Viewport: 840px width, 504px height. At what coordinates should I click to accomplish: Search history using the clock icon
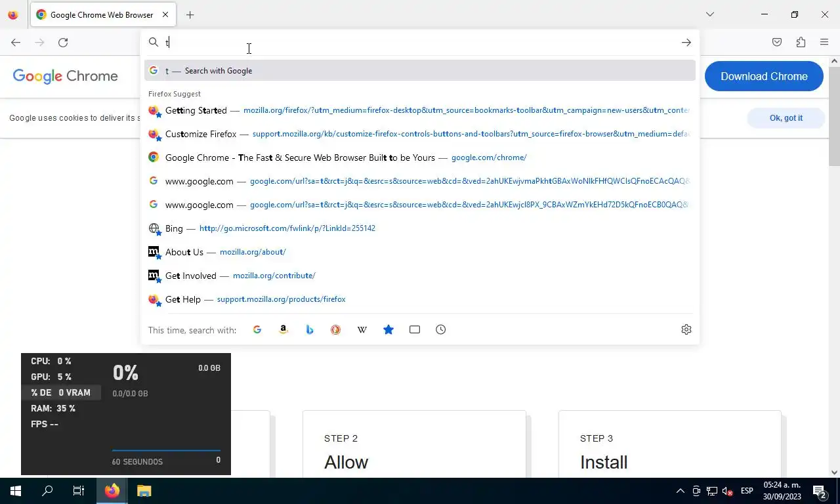441,329
